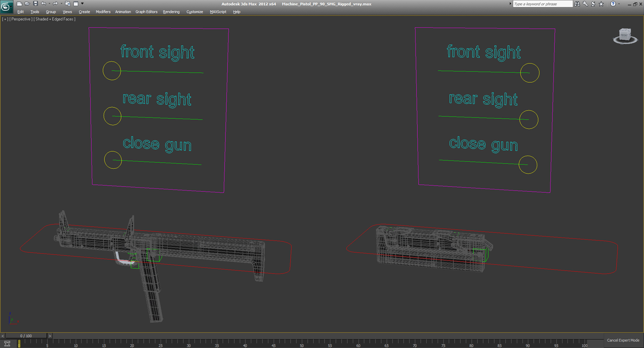The image size is (644, 348).
Task: Select the left 'rear sight' text label
Action: pos(157,99)
